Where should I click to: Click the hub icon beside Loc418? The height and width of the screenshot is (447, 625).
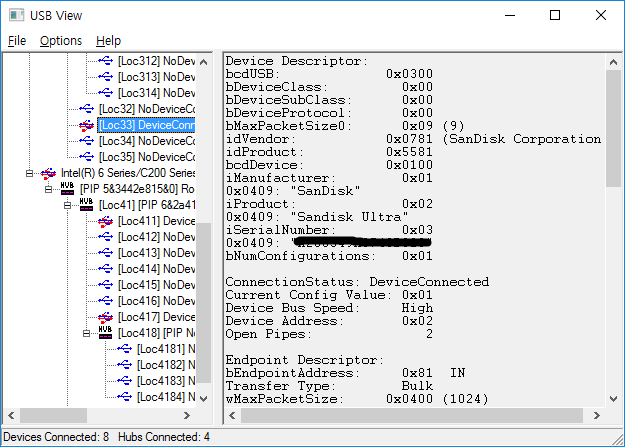point(105,333)
